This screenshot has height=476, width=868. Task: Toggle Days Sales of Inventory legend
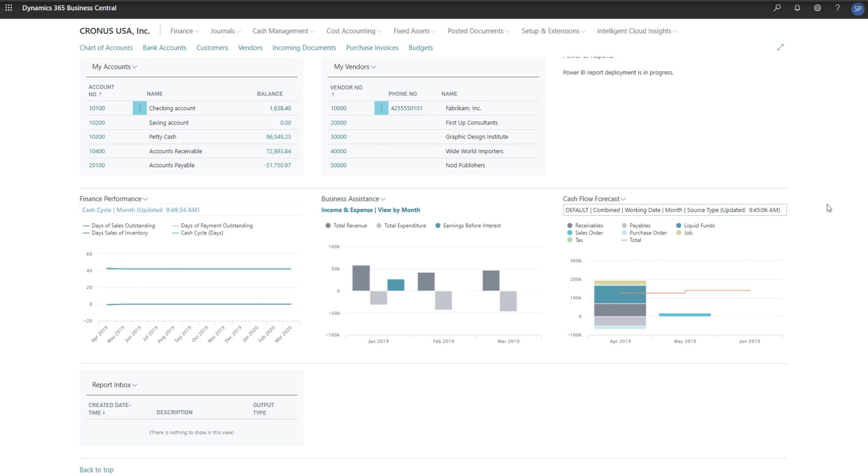(116, 233)
